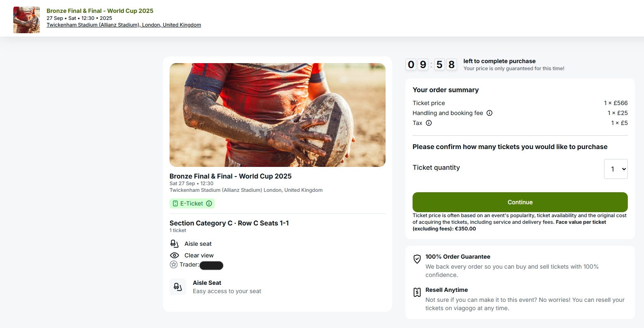Image resolution: width=644 pixels, height=328 pixels.
Task: Click the aisle seat icon beside Aisle seat
Action: point(175,244)
